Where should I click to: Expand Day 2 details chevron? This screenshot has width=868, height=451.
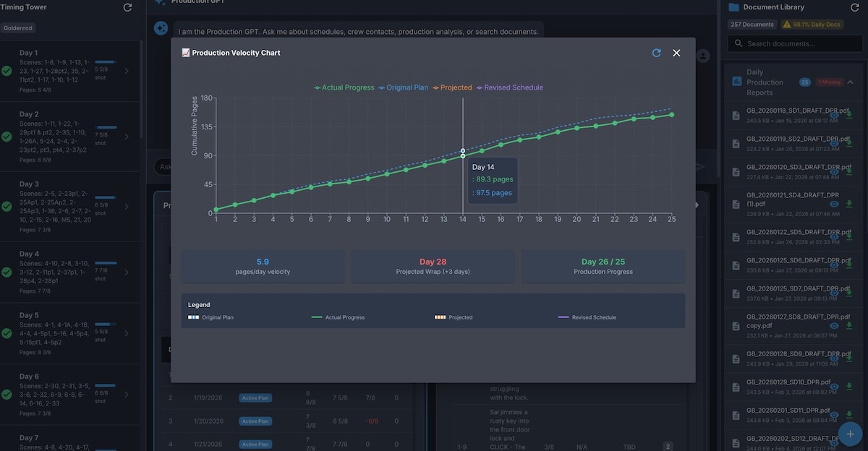click(127, 137)
